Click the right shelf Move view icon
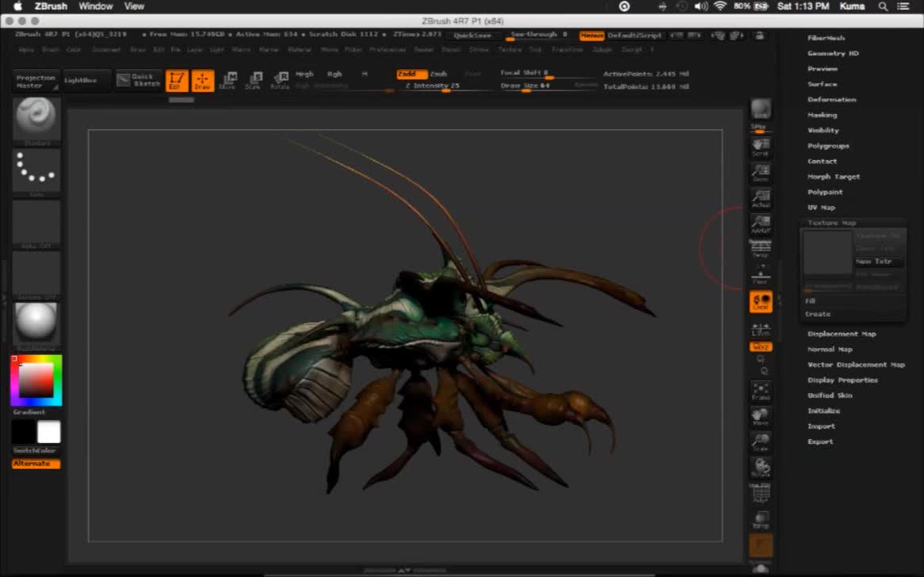 760,417
